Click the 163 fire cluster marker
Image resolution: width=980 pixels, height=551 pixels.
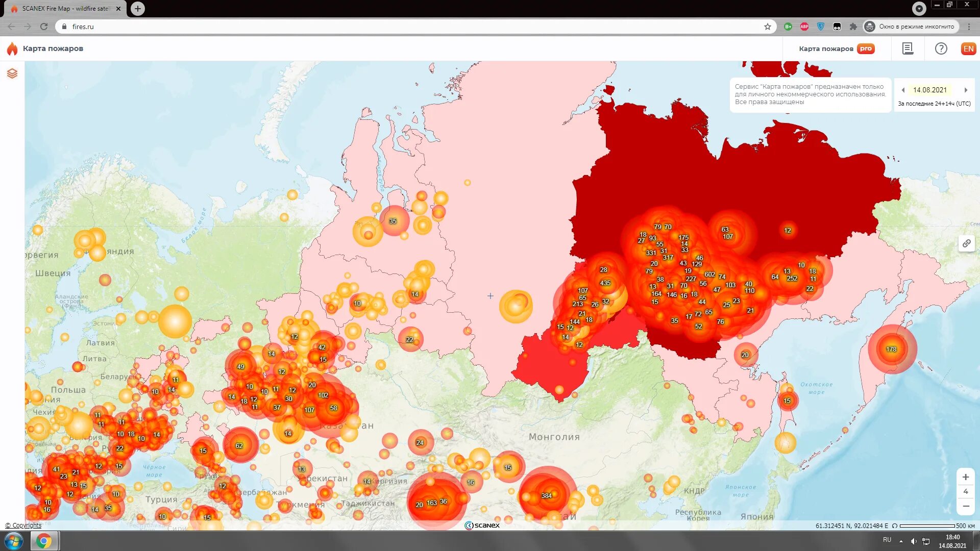[x=432, y=503]
